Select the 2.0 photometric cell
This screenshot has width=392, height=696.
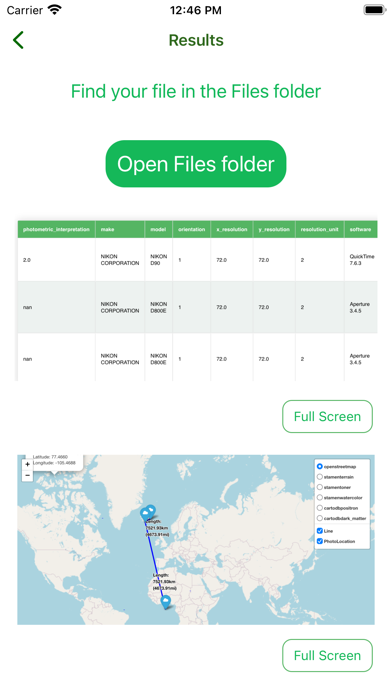(56, 260)
